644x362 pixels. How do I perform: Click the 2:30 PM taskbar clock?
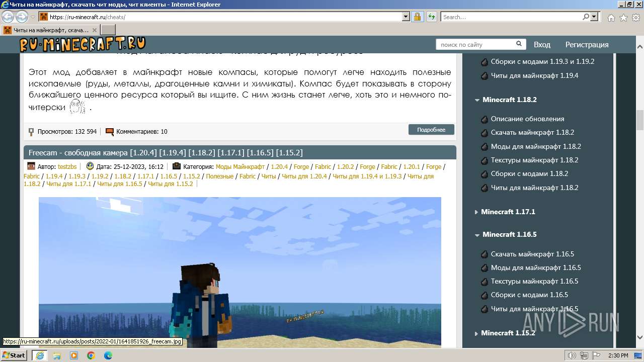coord(618,355)
